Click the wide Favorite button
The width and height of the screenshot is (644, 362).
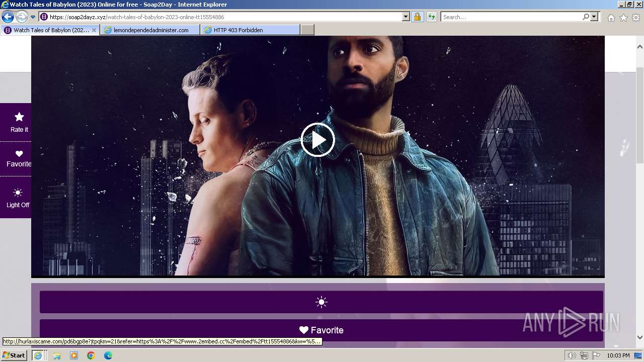tap(321, 330)
